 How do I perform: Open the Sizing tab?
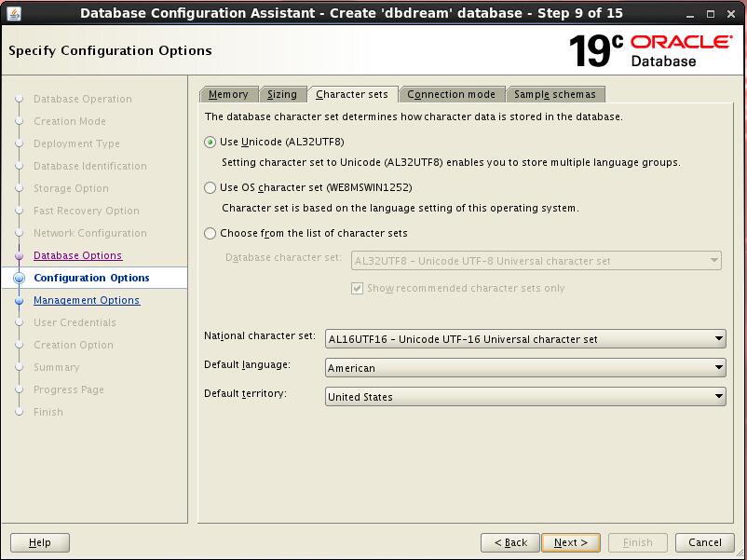click(x=282, y=94)
